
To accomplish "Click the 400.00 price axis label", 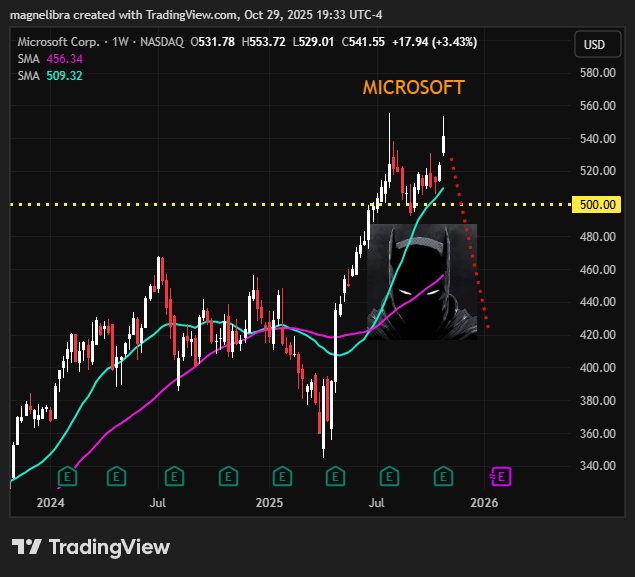I will click(x=598, y=368).
